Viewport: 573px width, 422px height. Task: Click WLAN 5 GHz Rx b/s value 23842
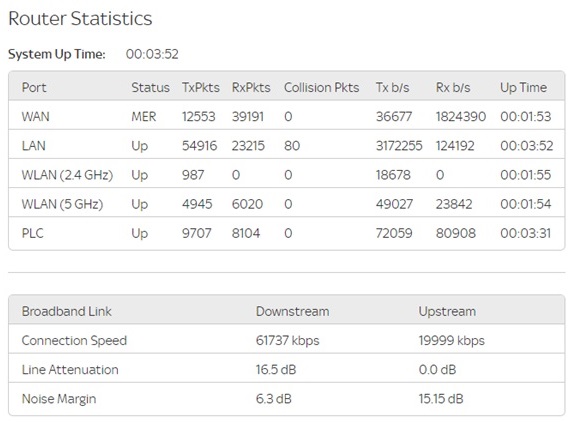click(x=454, y=204)
